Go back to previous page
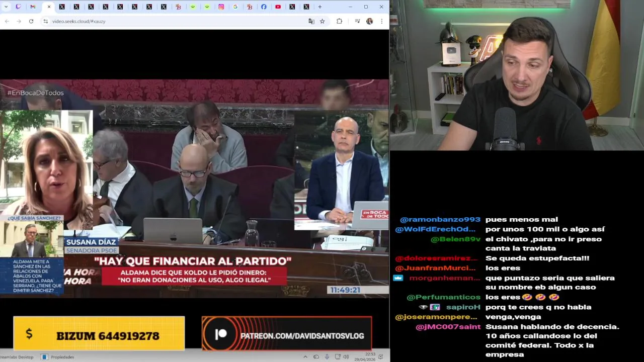This screenshot has width=644, height=362. click(x=7, y=21)
